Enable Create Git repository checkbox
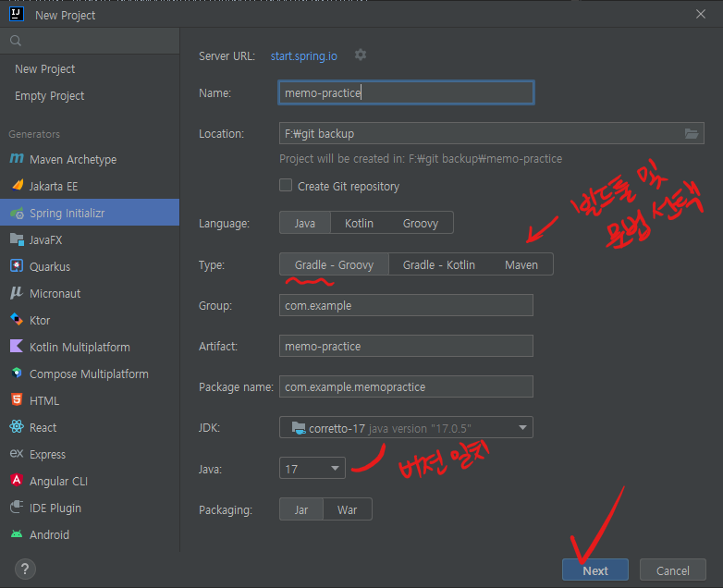This screenshot has width=723, height=588. click(286, 186)
